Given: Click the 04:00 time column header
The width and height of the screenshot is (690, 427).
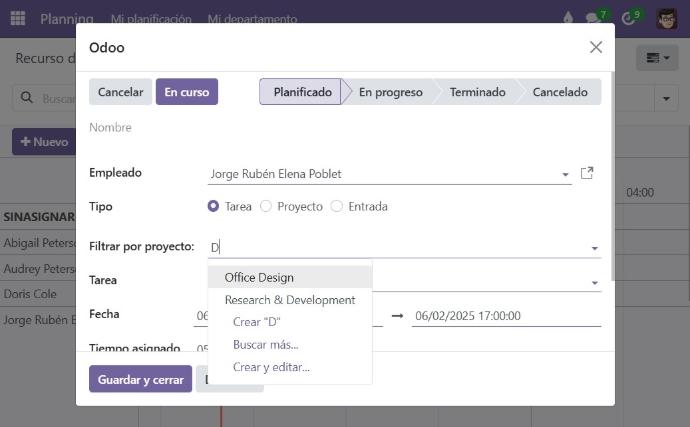Looking at the screenshot, I should pos(640,192).
